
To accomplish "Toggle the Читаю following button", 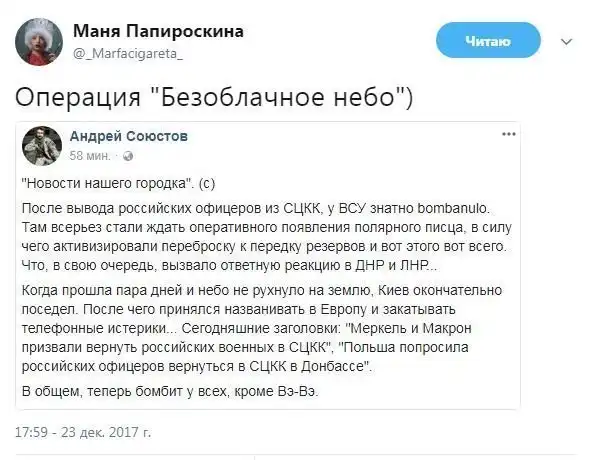I will [488, 41].
